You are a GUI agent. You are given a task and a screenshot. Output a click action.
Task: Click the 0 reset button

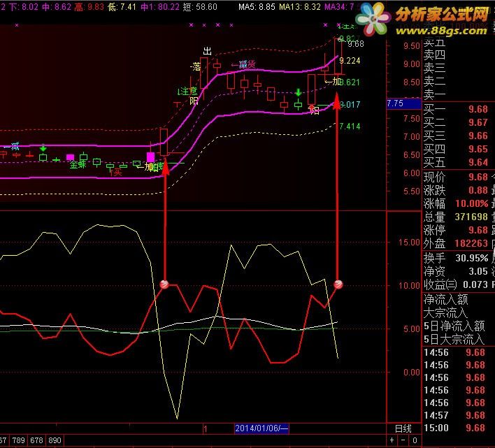point(415,440)
